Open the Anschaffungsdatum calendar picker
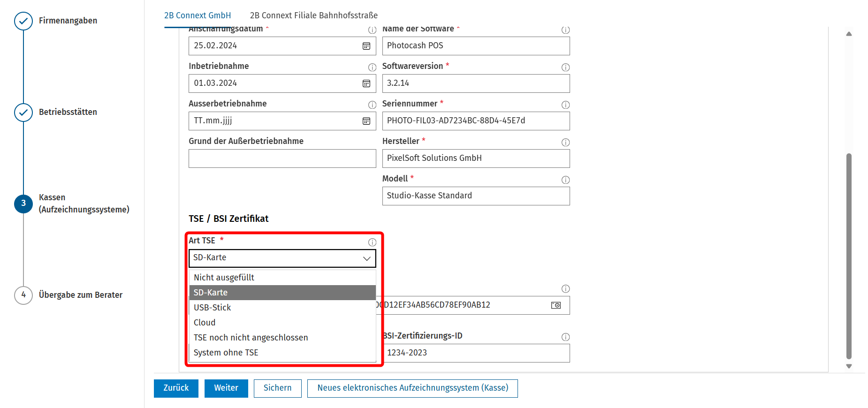 (366, 46)
